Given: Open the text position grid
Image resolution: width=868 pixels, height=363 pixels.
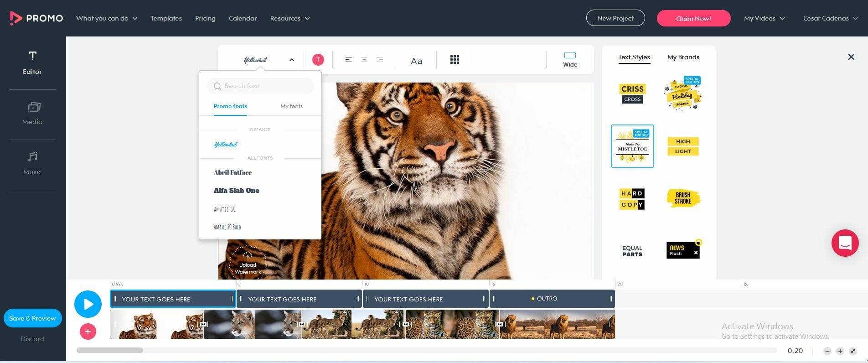Looking at the screenshot, I should tap(455, 60).
